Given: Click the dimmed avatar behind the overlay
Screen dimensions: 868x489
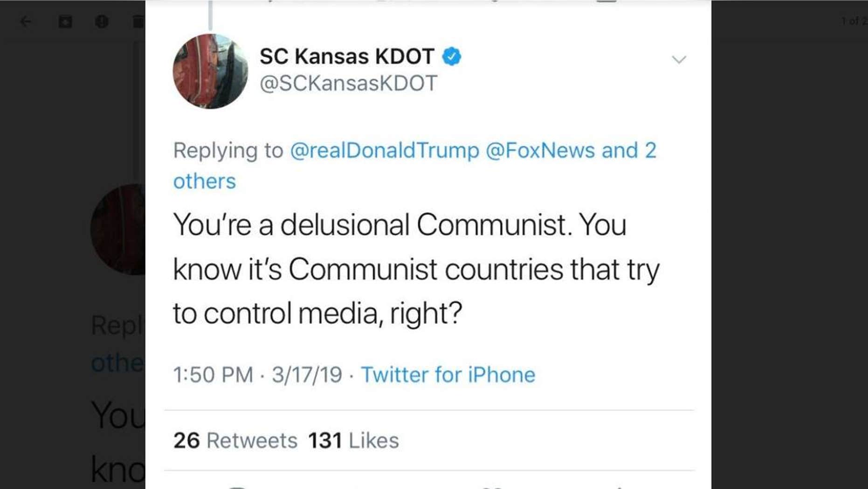Looking at the screenshot, I should [x=118, y=229].
